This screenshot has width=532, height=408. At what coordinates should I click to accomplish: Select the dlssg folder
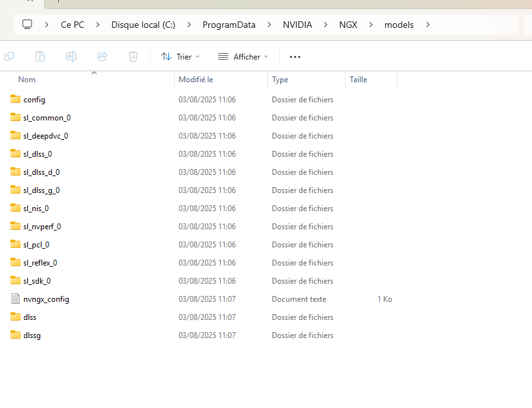point(32,335)
